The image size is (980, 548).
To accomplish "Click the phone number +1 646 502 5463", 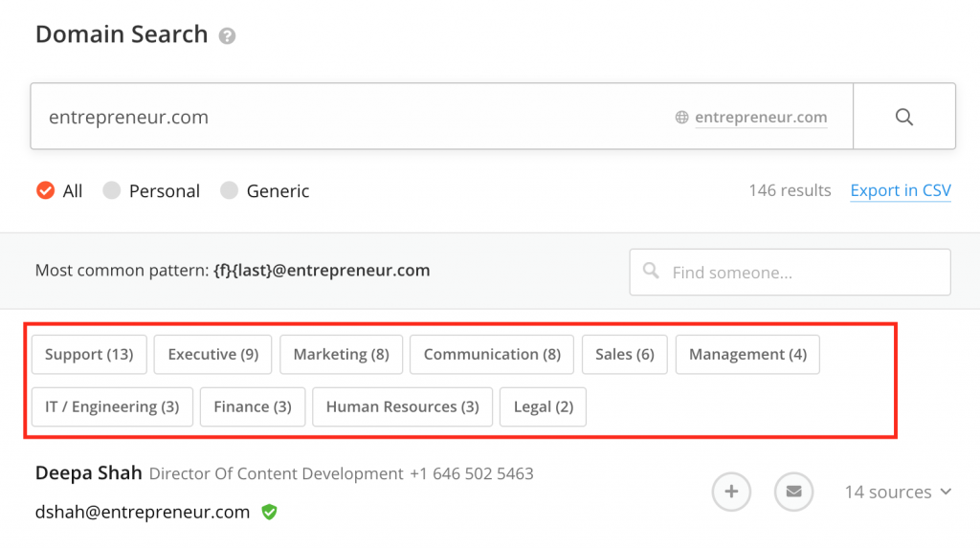I will pos(471,473).
